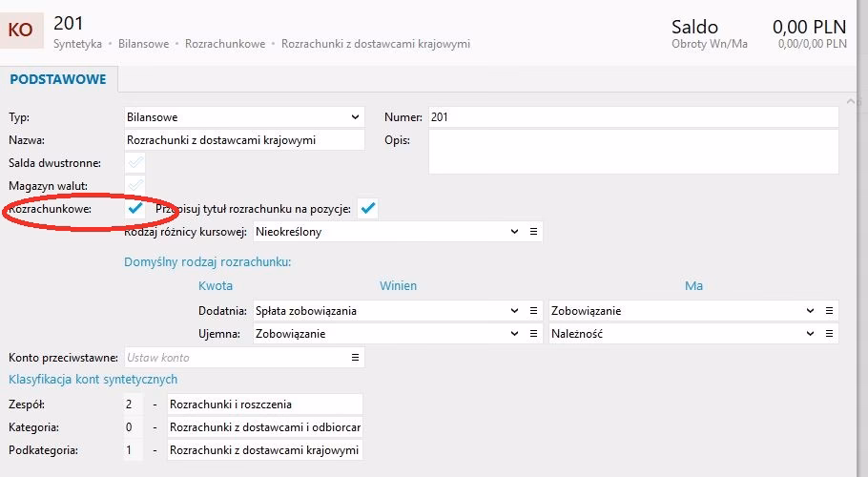Switch to the PODSTAWOWE tab
This screenshot has width=868, height=477.
[x=58, y=79]
